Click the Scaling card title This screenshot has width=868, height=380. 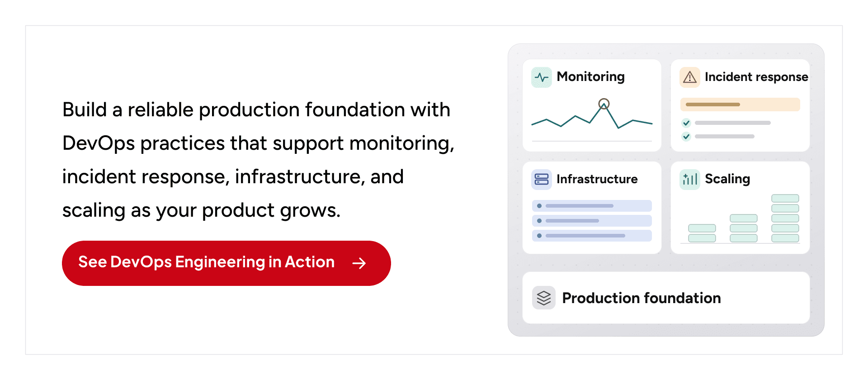(x=727, y=179)
